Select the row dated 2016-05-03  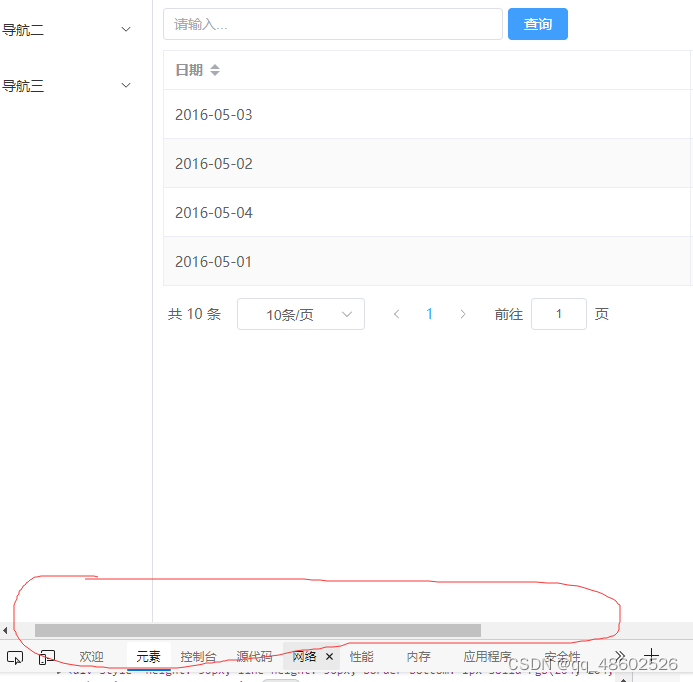point(426,114)
